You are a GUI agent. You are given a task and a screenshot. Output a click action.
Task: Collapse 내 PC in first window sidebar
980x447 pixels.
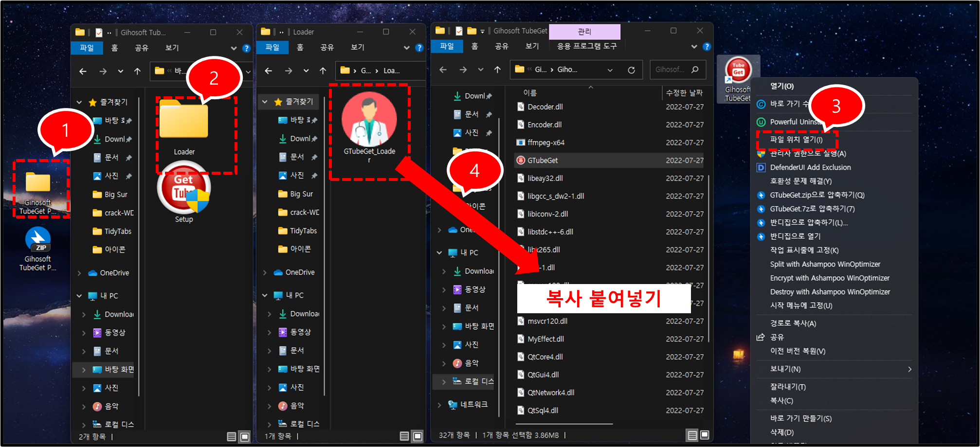click(79, 296)
